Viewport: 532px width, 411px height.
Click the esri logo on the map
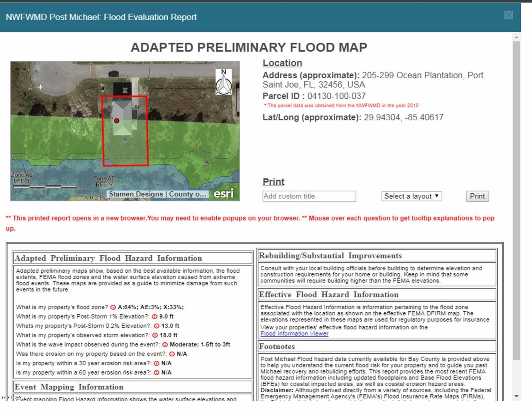(x=223, y=193)
